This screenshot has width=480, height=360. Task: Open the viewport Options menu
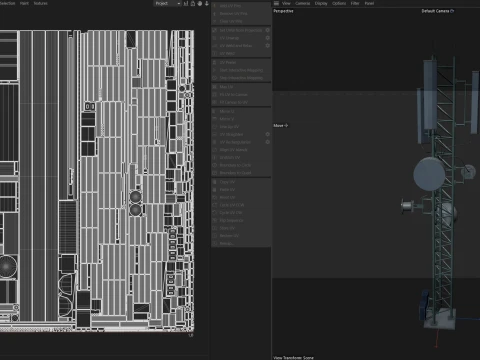(339, 3)
